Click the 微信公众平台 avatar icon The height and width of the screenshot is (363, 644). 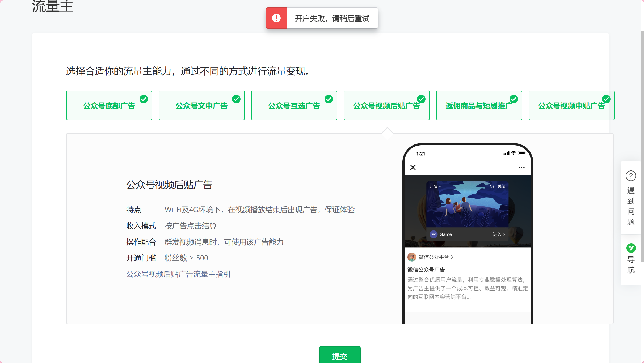[x=412, y=257]
